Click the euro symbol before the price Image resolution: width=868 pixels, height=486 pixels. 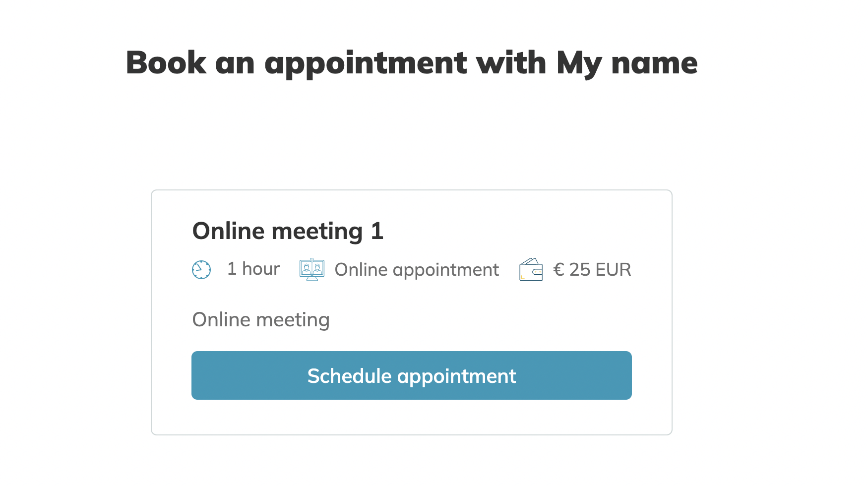[x=558, y=270]
